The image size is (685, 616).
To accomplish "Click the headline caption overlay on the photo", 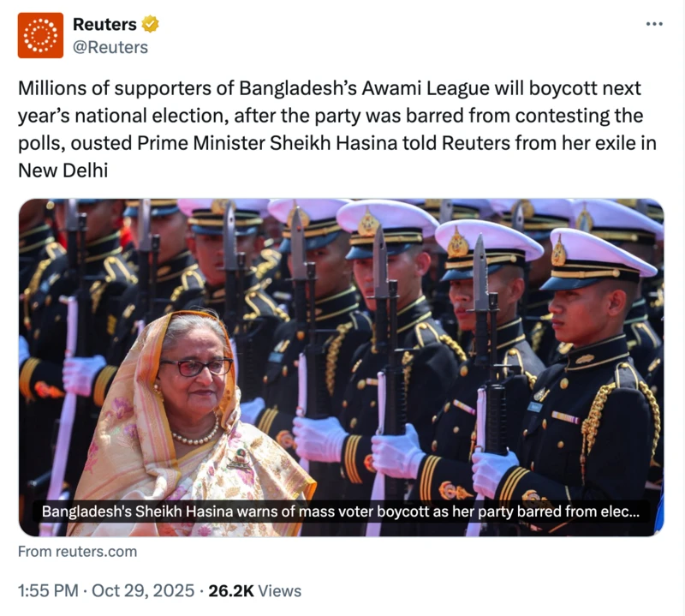I will point(341,512).
